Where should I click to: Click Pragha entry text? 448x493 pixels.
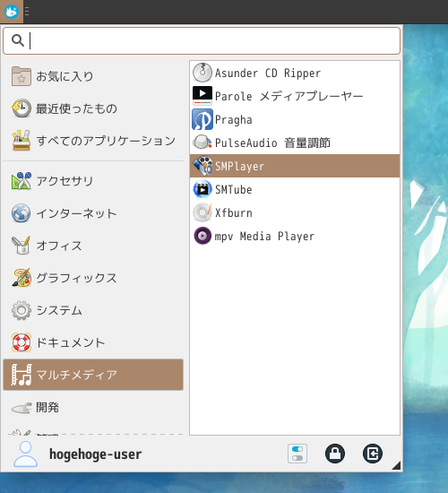(234, 120)
